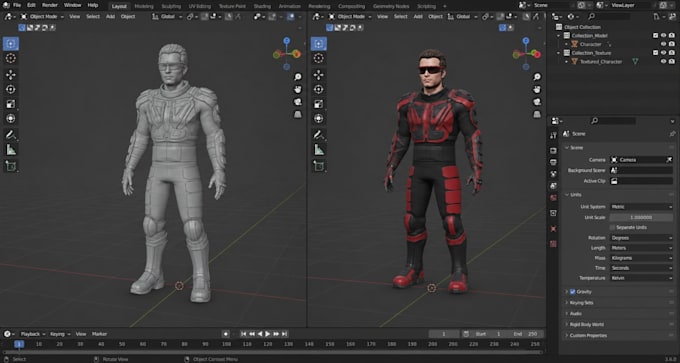Click the current frame marker on timeline

point(19,344)
